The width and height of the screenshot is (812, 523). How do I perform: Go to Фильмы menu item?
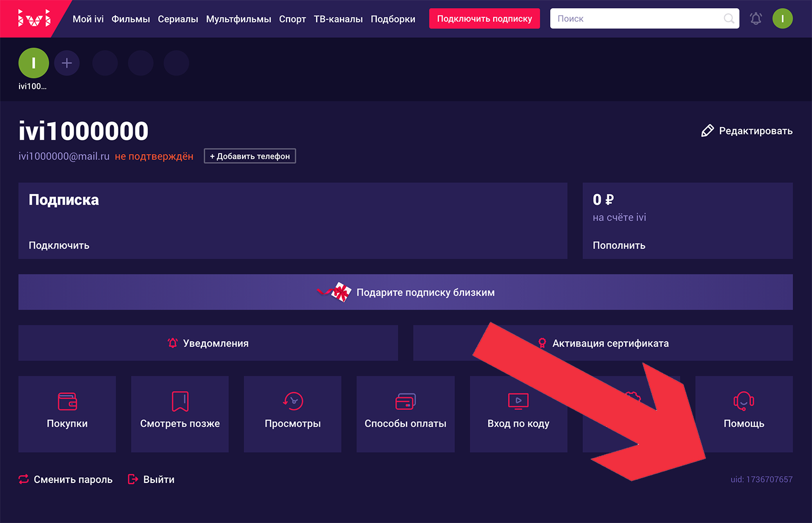(130, 19)
